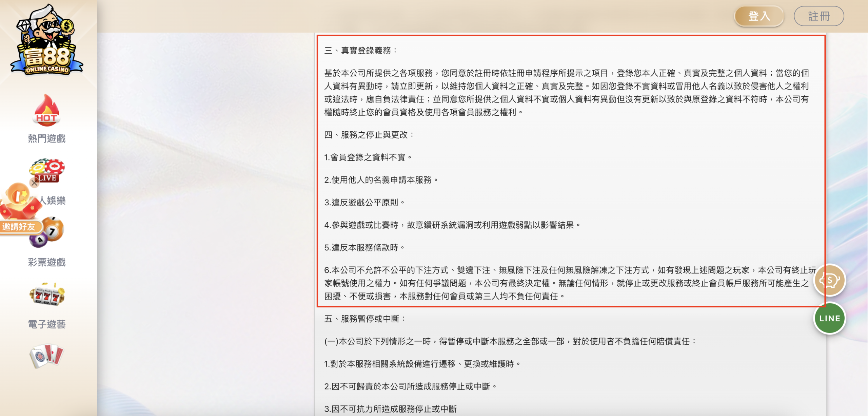Click the 四、服務之停止與更改 heading
868x416 pixels.
coord(369,135)
